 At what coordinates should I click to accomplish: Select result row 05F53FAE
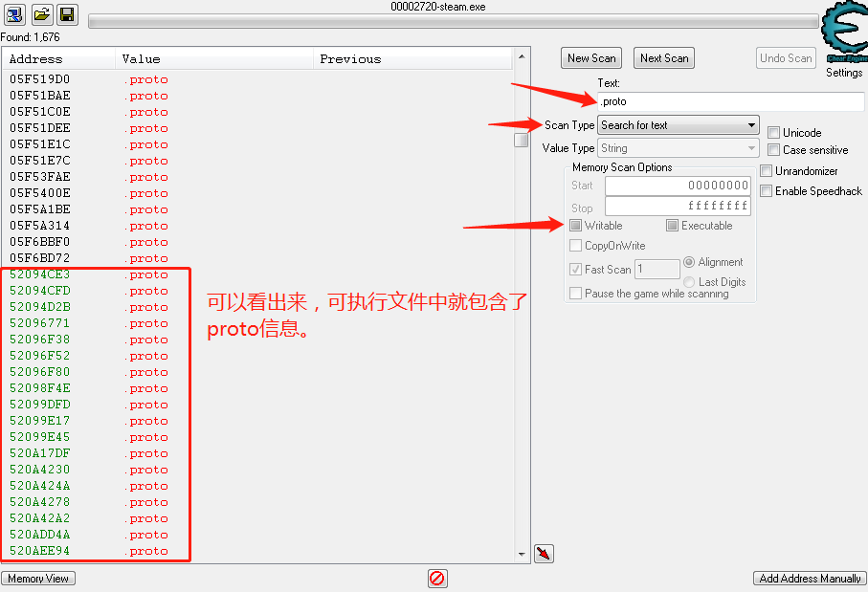(x=257, y=177)
